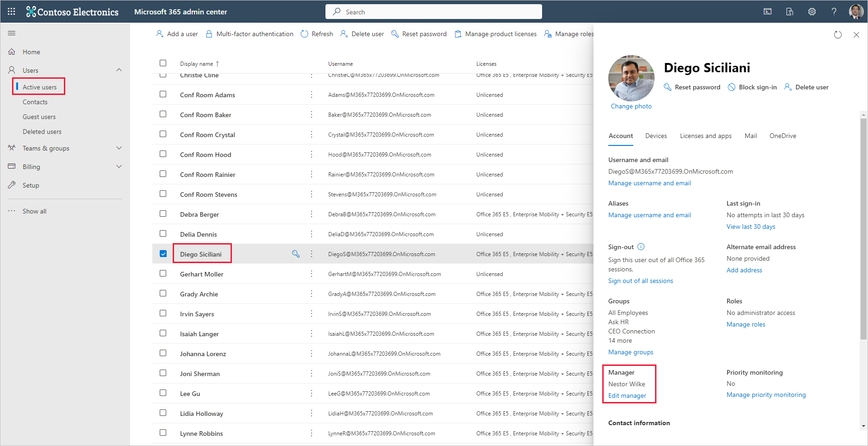The image size is (868, 446).
Task: Click Edit manager link
Action: 627,396
